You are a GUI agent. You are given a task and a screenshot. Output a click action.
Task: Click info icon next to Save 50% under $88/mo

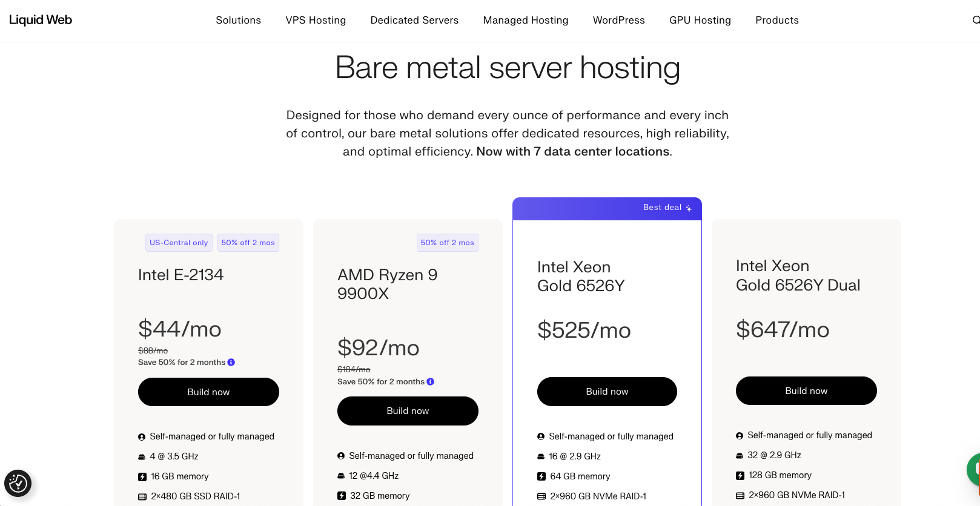[231, 363]
